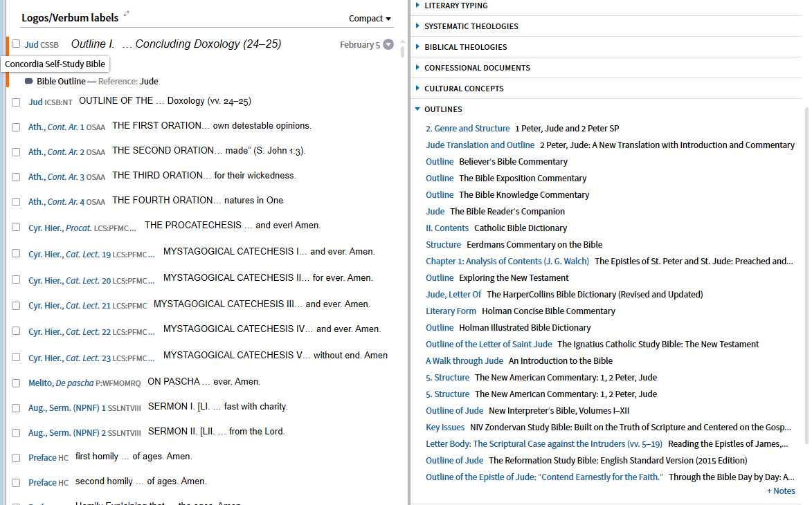Check the PROCATECHESIS row checkbox

(16, 227)
